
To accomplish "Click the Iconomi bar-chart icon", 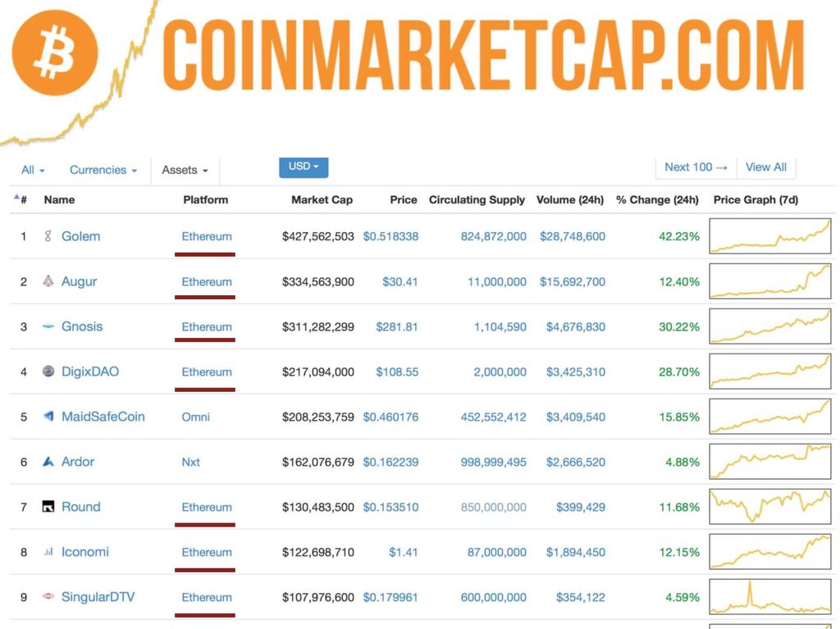I will 48,552.
